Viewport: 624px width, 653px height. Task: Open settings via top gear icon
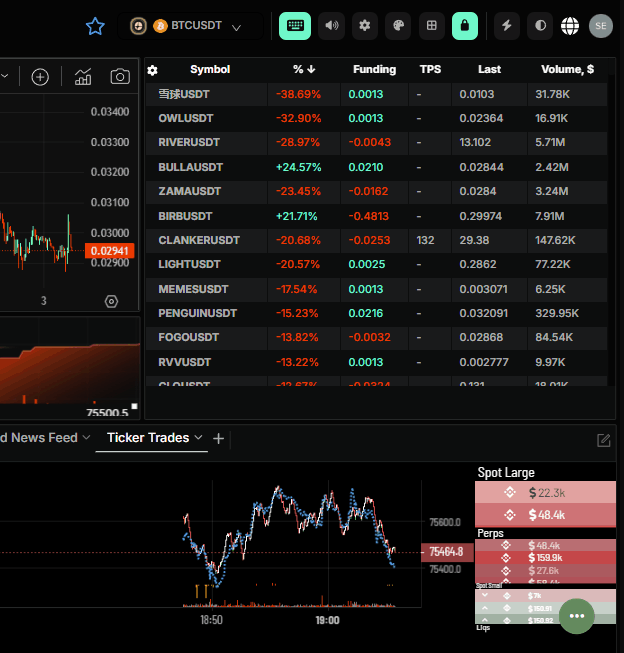(x=365, y=26)
